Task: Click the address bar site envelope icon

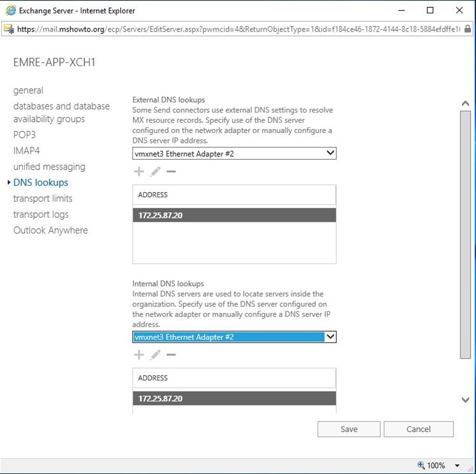Action: pyautogui.click(x=8, y=29)
